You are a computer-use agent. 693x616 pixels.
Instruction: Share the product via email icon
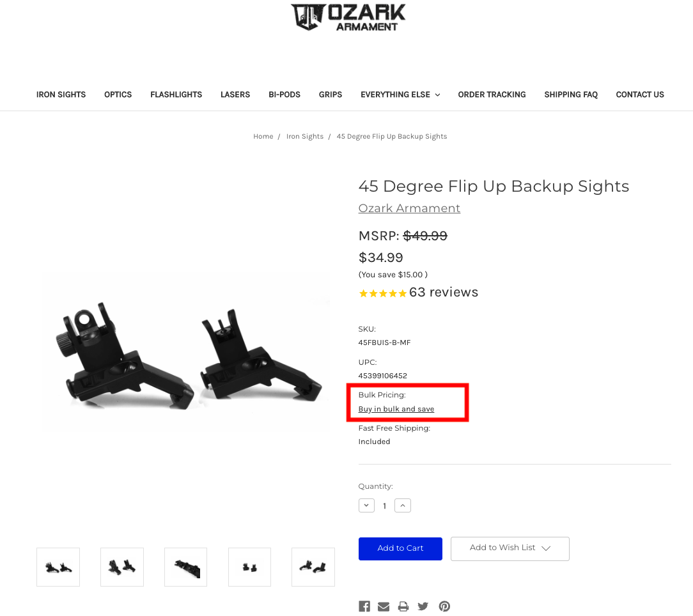tap(384, 606)
